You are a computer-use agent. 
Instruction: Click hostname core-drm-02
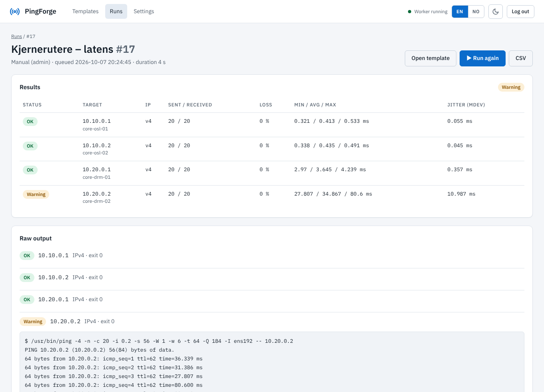(96, 201)
